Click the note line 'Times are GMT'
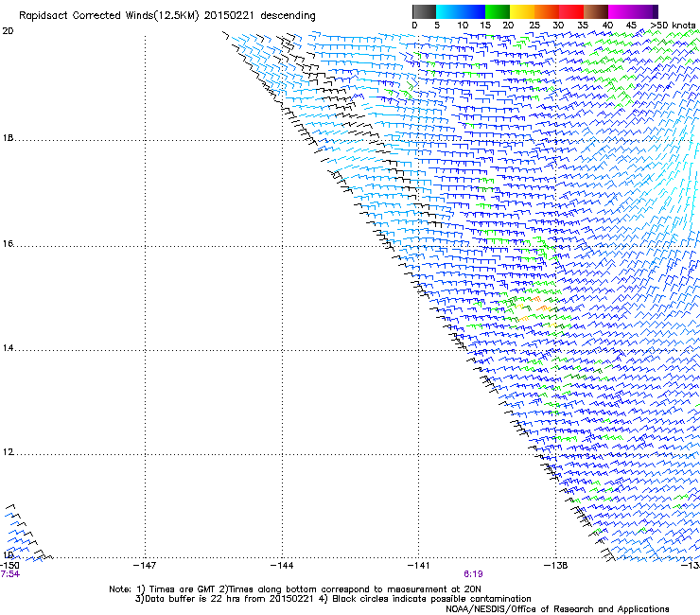This screenshot has height=615, width=700. click(x=183, y=589)
